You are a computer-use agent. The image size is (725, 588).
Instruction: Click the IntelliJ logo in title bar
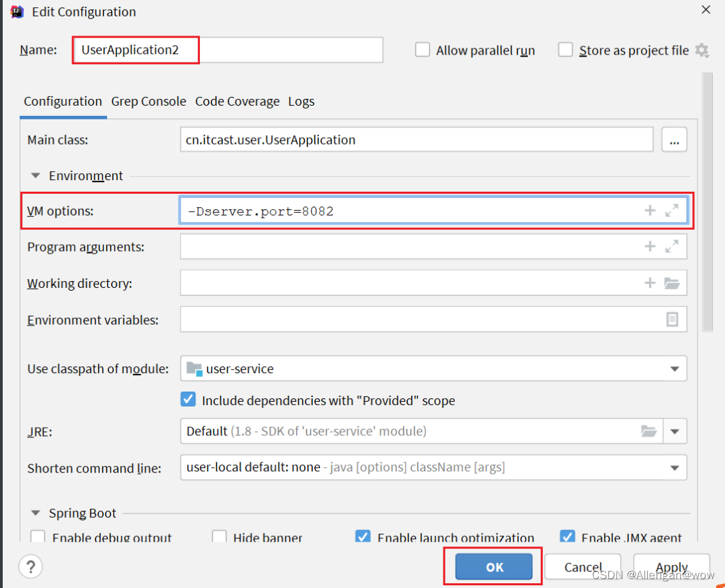point(17,12)
